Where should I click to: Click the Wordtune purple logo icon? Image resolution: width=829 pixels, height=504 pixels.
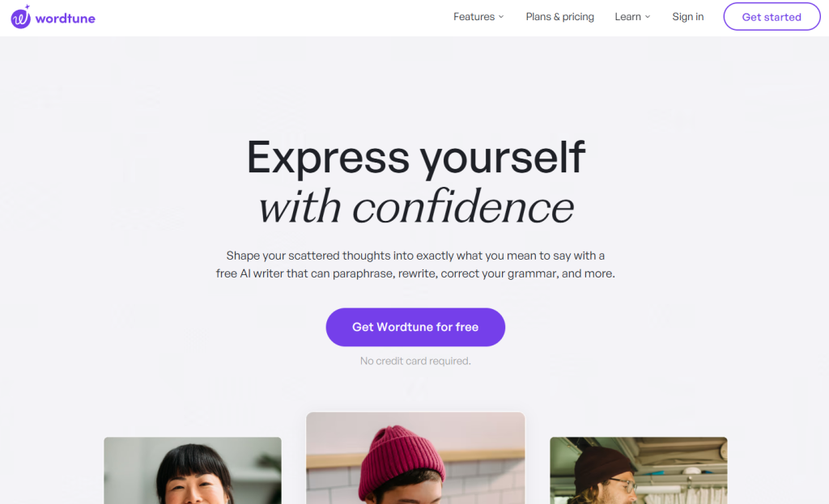pyautogui.click(x=20, y=18)
